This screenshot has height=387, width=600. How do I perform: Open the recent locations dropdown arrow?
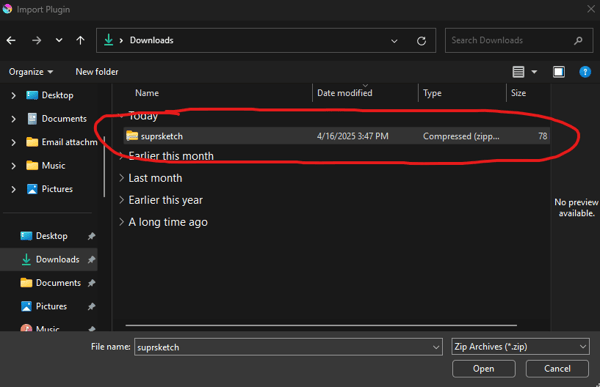coord(59,40)
